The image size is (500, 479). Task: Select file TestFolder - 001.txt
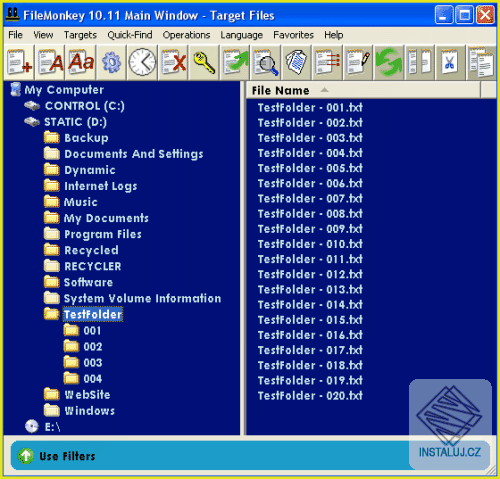(310, 108)
